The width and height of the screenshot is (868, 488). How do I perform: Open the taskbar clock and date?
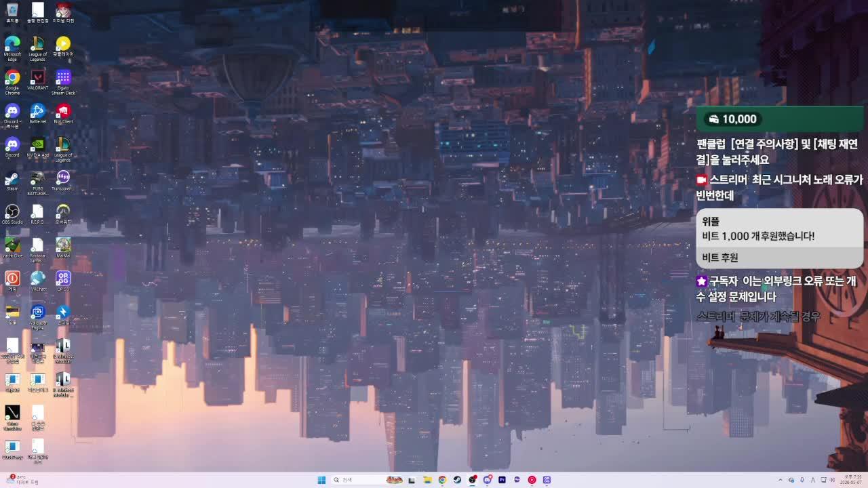(x=852, y=480)
